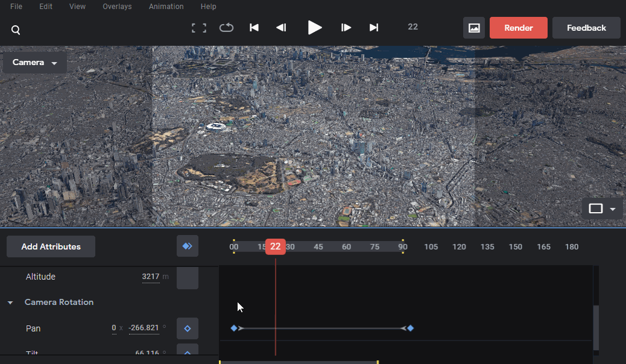The height and width of the screenshot is (364, 626).
Task: Open the Animation menu
Action: pos(166,7)
